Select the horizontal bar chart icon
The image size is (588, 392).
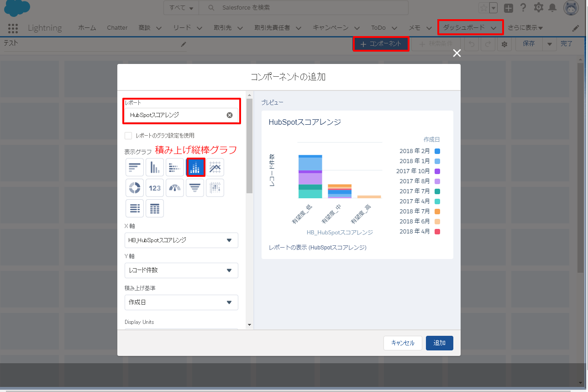(135, 168)
